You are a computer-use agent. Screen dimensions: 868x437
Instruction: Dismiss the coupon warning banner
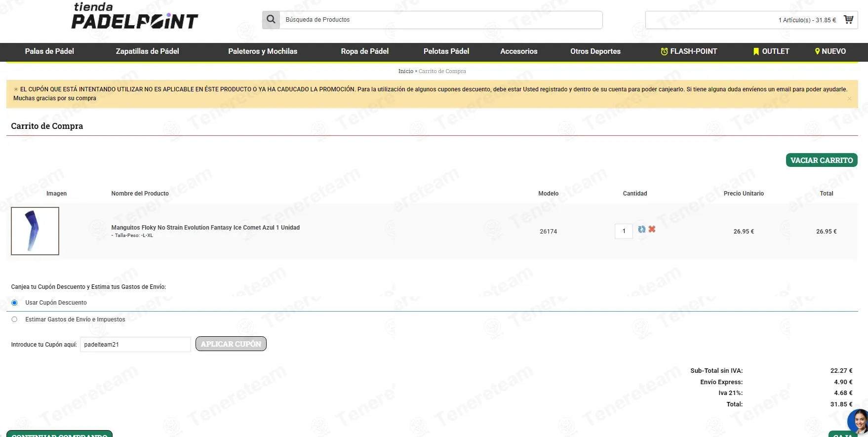pos(849,99)
